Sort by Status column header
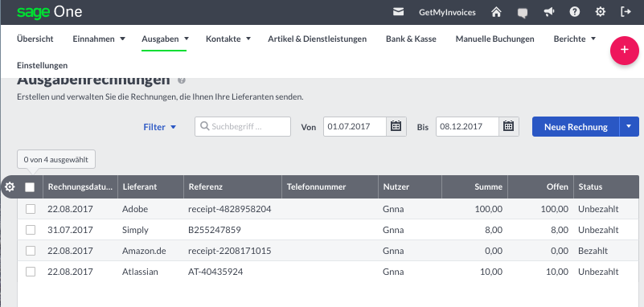This screenshot has width=644, height=307. 606,186
